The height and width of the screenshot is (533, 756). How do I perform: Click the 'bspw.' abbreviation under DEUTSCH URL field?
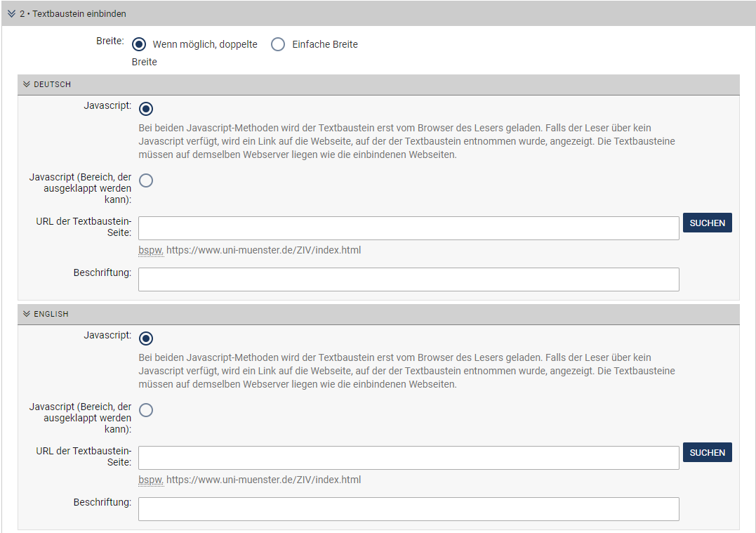click(x=151, y=250)
